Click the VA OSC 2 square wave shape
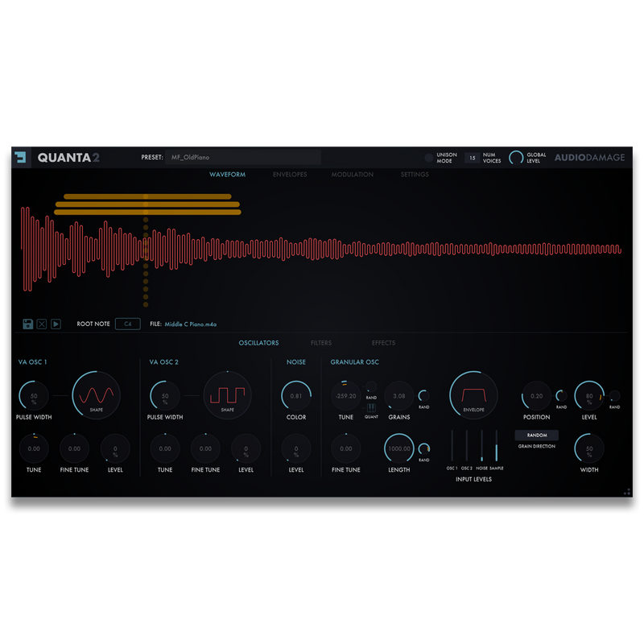The height and width of the screenshot is (644, 644). (x=227, y=395)
